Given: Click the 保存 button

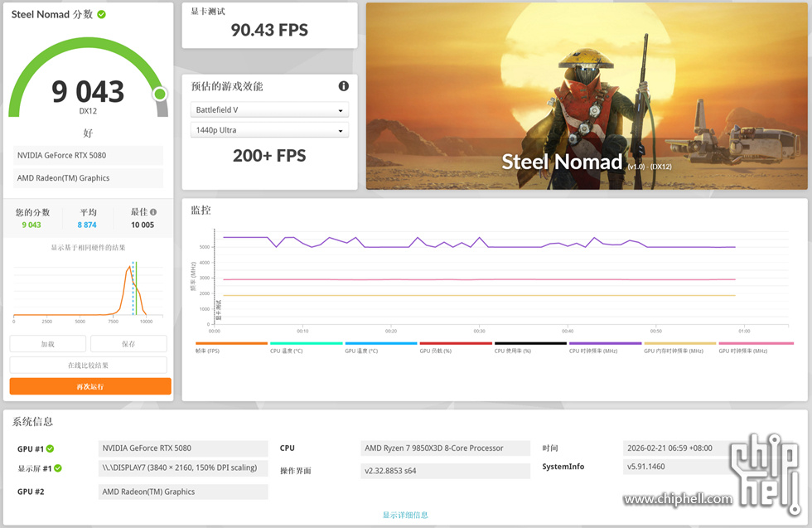Looking at the screenshot, I should coord(128,344).
